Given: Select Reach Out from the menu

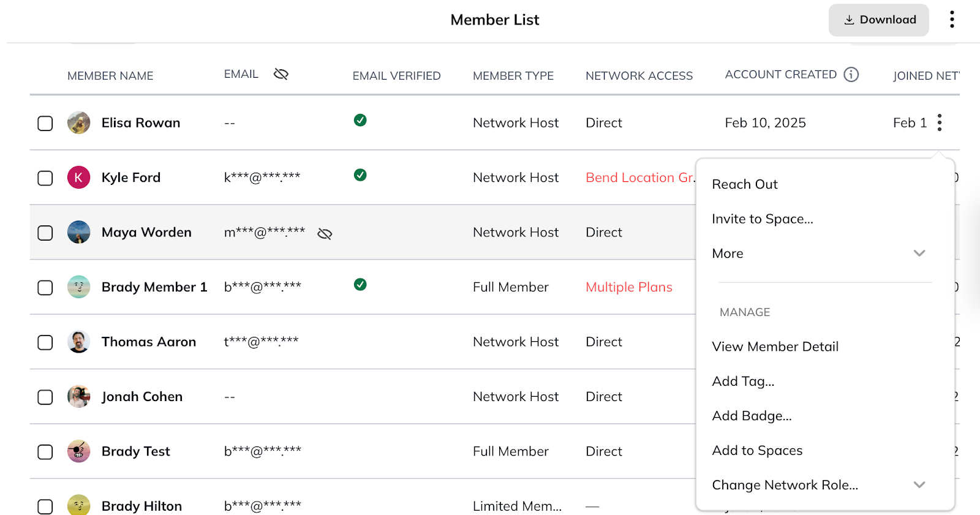Looking at the screenshot, I should pos(744,184).
